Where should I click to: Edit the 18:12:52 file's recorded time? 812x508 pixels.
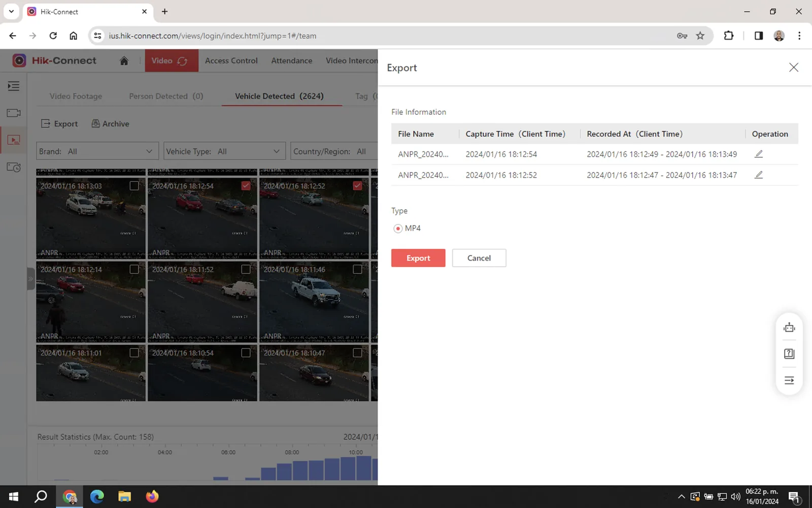tap(759, 175)
